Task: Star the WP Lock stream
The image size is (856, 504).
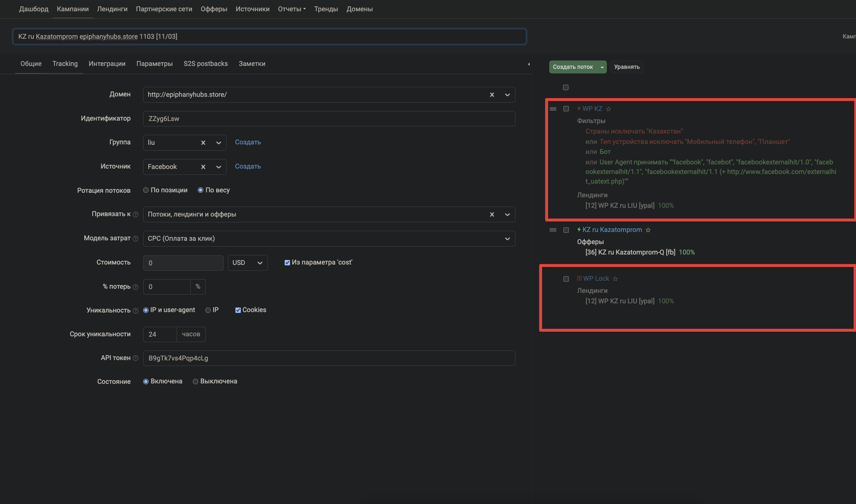Action: [615, 279]
